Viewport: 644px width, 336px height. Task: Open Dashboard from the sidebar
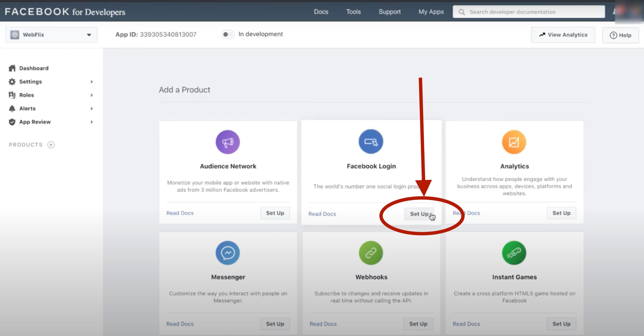pyautogui.click(x=34, y=68)
